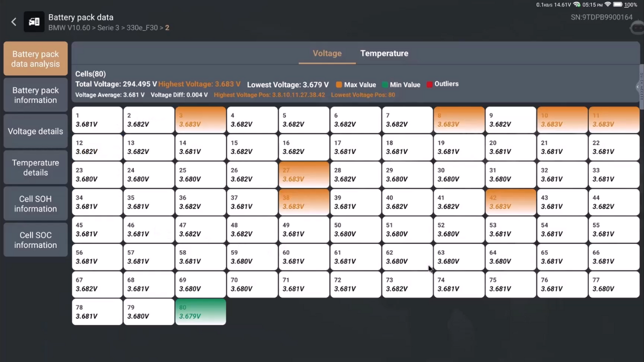
Task: Select cell 66 showing 3.681V
Action: pos(614,257)
